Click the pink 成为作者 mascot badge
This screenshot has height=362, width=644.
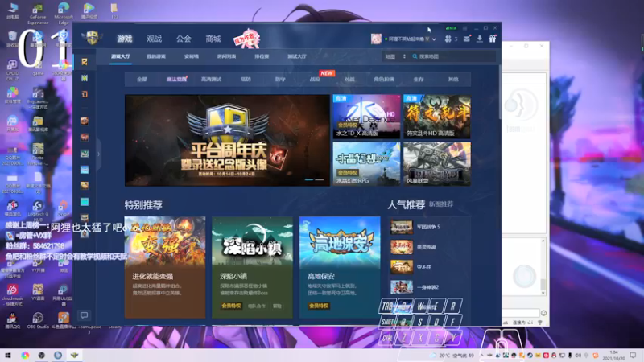click(x=247, y=39)
